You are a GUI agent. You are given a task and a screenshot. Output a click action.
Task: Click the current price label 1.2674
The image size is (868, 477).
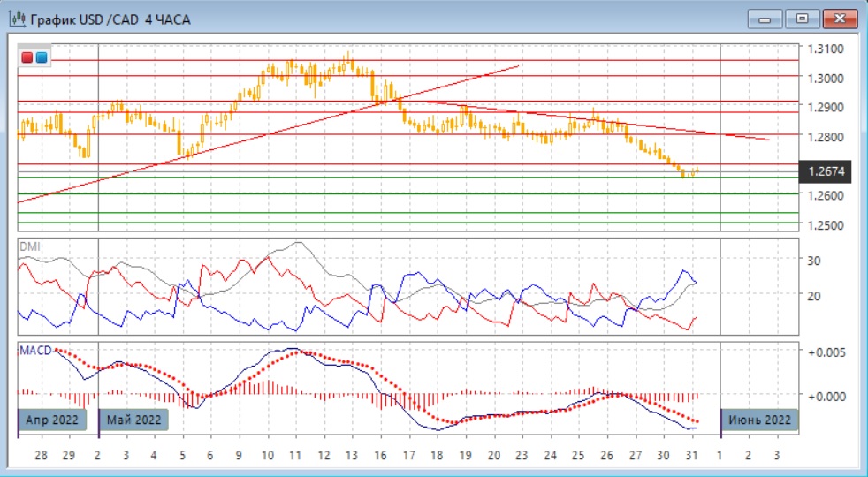(x=826, y=171)
